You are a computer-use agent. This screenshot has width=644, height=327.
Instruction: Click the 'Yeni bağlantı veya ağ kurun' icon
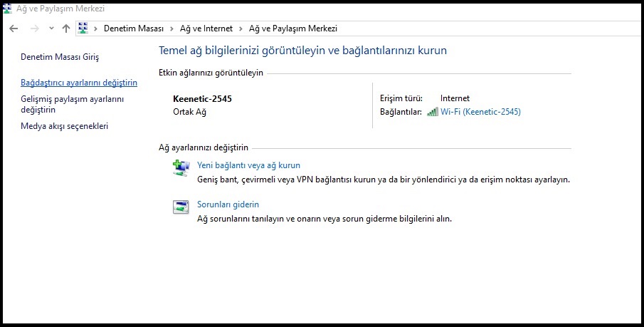[x=181, y=168]
